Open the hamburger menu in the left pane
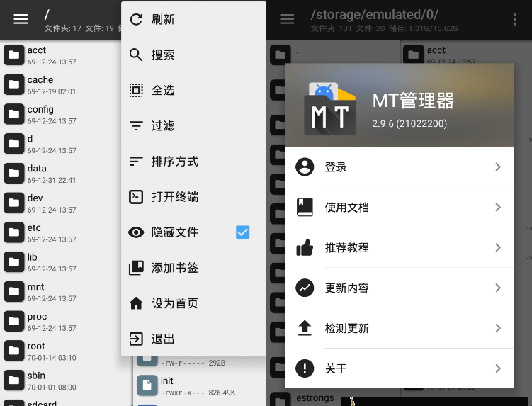 [21, 19]
